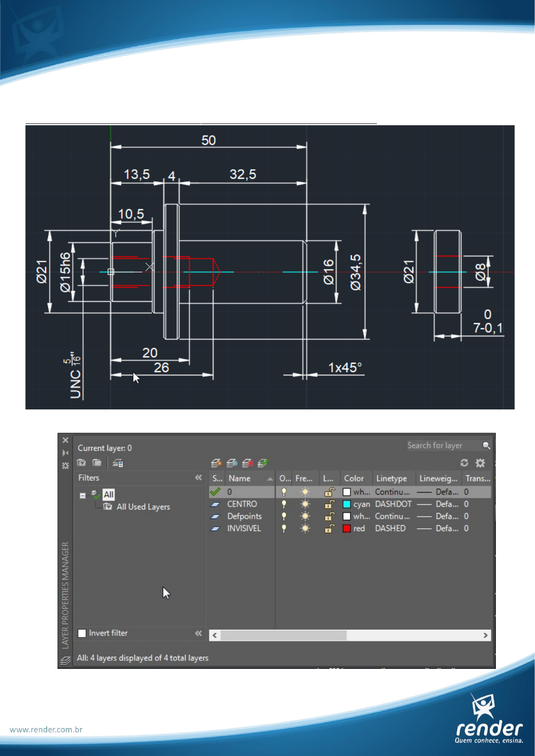Click DASHED linetype of INVISIVEL layer
The image size is (535, 756).
[390, 528]
